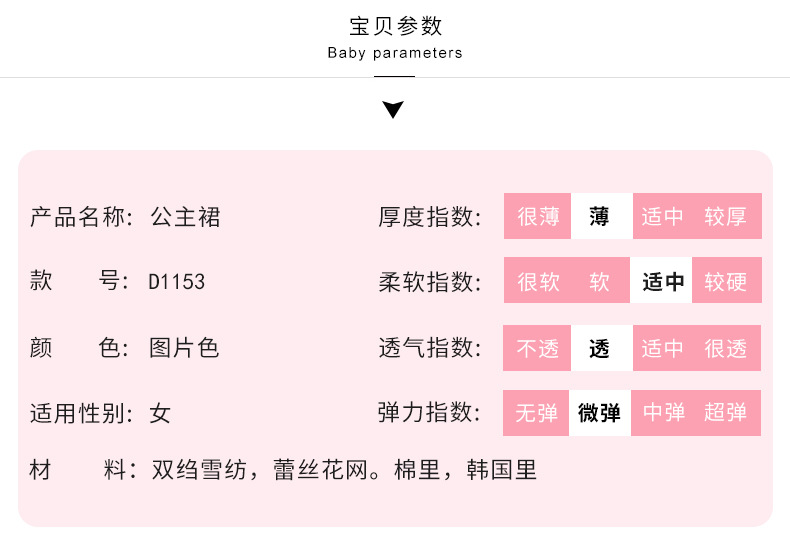Select 较厚 thickness option

(x=726, y=216)
